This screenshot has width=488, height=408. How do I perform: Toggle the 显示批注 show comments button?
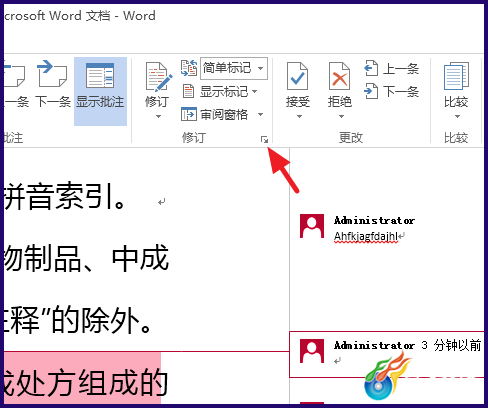[x=100, y=91]
